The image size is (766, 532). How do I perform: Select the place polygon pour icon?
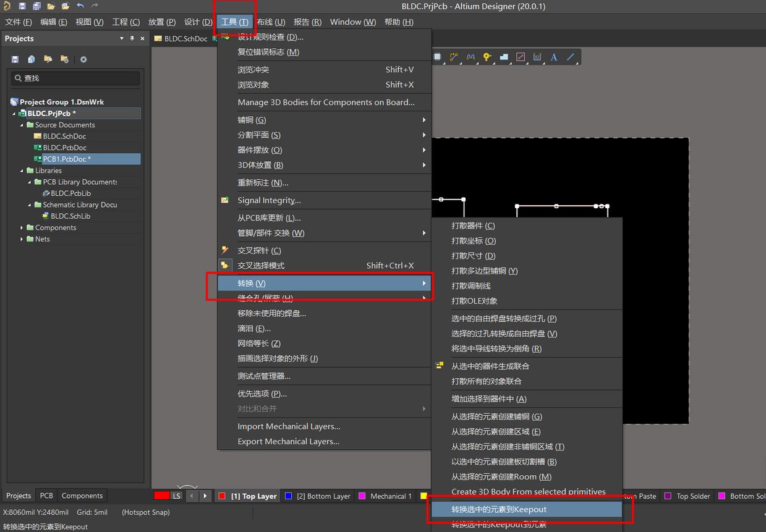[x=504, y=57]
